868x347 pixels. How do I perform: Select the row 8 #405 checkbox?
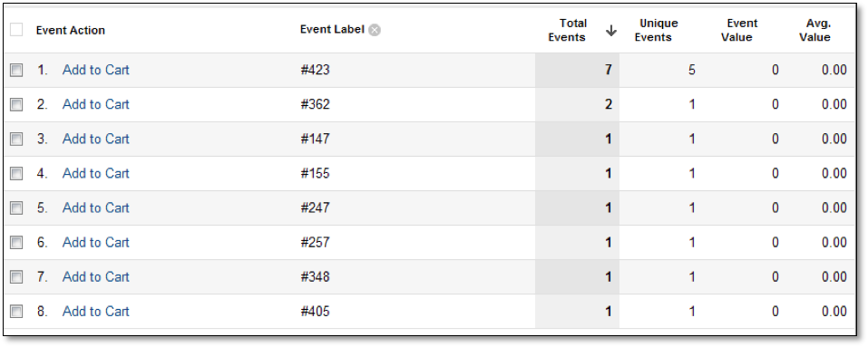pos(16,311)
